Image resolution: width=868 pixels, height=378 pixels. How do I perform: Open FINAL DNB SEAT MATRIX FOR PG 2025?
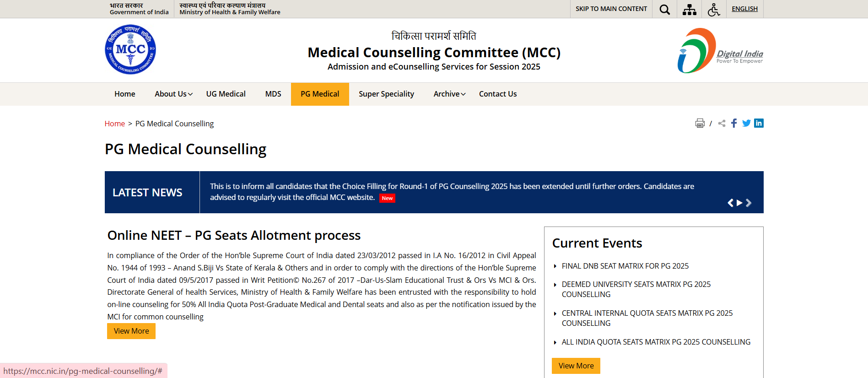pos(625,265)
